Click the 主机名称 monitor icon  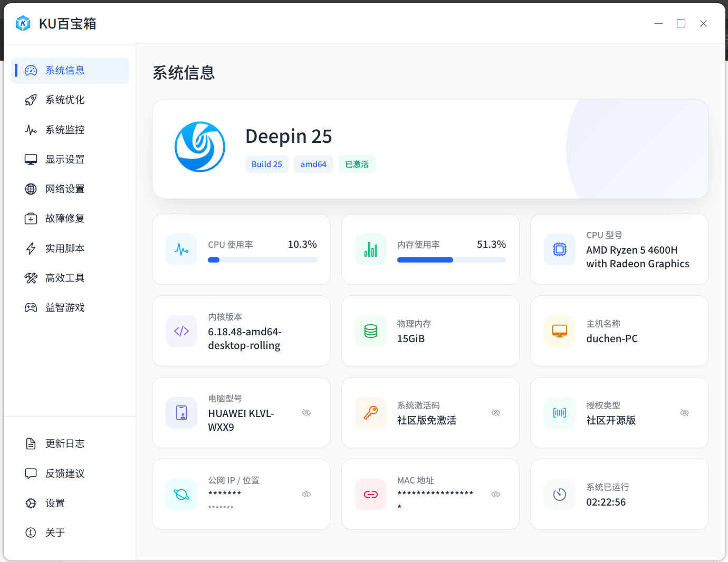[x=560, y=331]
